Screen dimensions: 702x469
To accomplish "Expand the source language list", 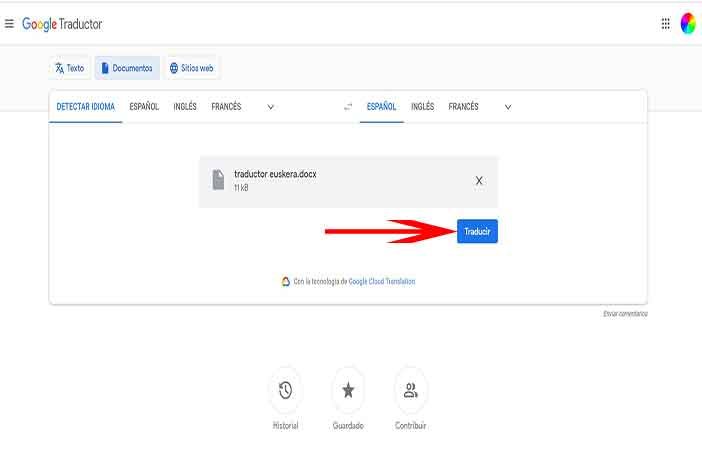I will [x=270, y=107].
